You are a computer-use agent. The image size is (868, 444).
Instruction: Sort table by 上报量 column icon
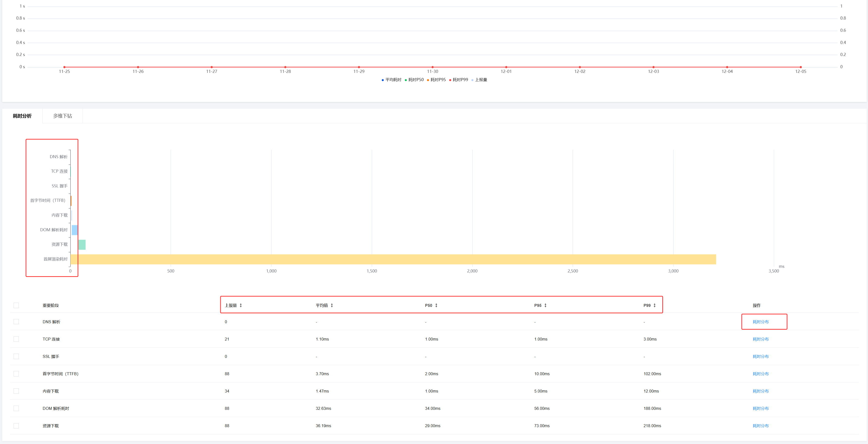click(241, 305)
